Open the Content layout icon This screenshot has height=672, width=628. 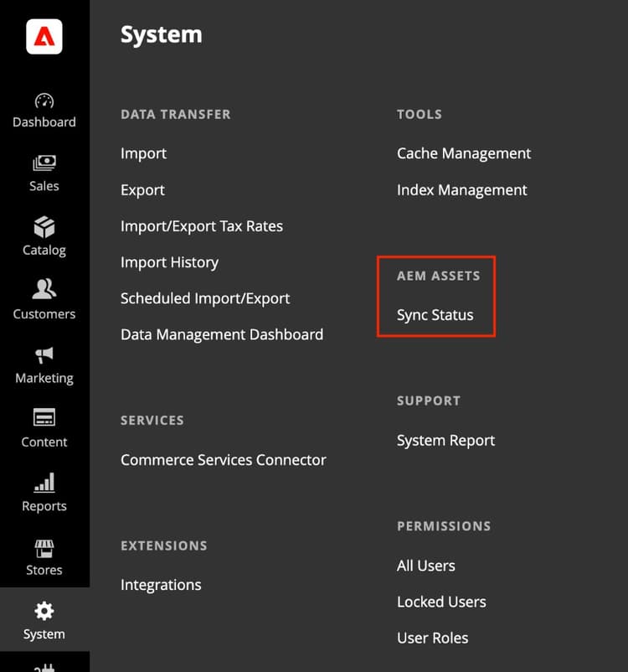(x=44, y=417)
